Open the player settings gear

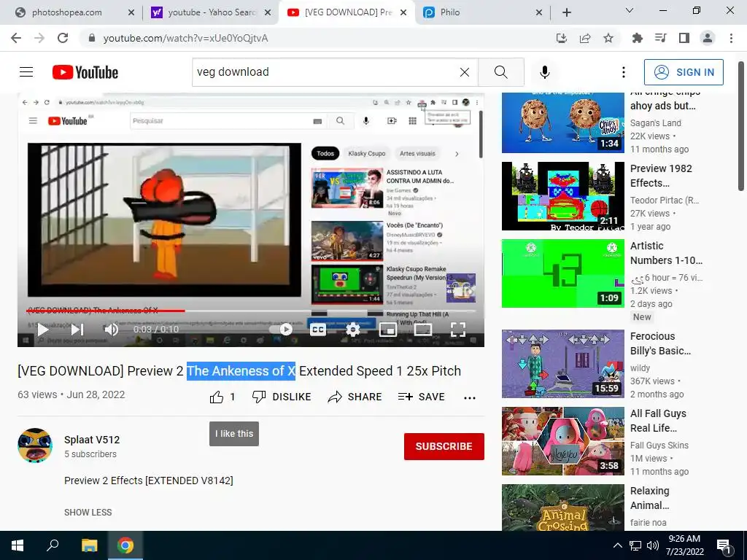[x=352, y=329]
